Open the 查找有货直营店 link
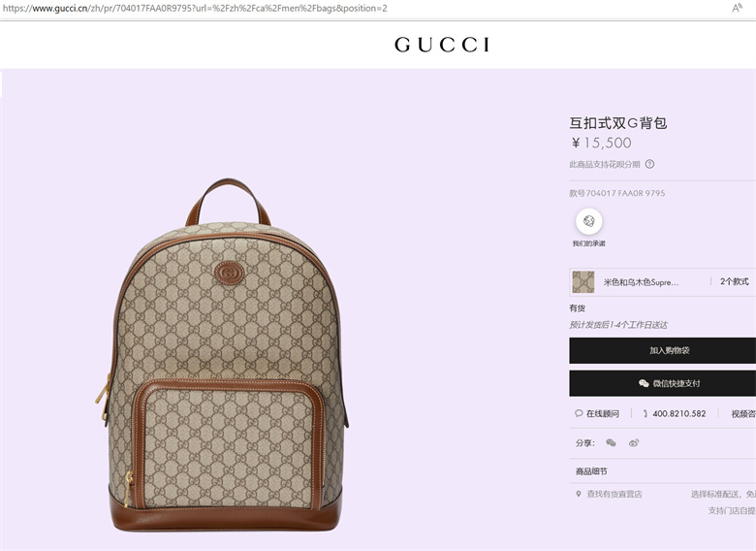Screen dimensions: 756x551 [x=614, y=494]
